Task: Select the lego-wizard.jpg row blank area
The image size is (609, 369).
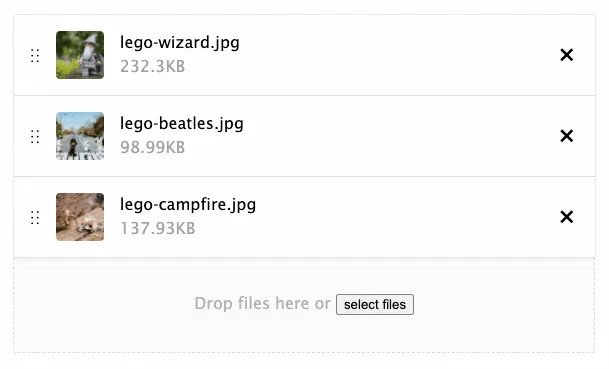Action: [388, 55]
